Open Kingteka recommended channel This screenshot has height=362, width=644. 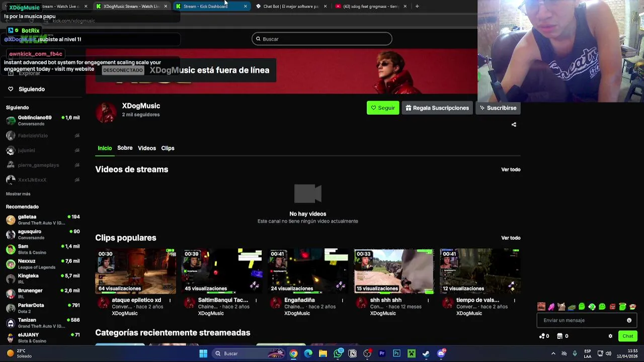43,279
